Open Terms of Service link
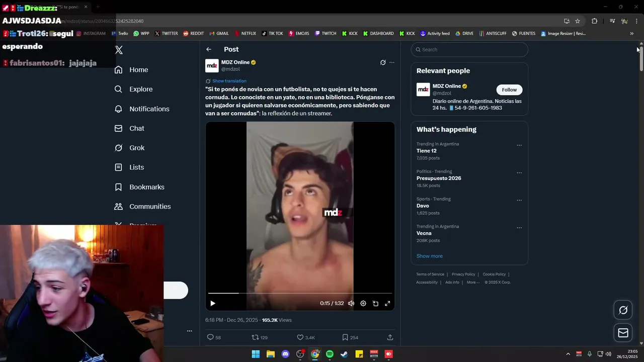The width and height of the screenshot is (644, 362). coord(430,275)
